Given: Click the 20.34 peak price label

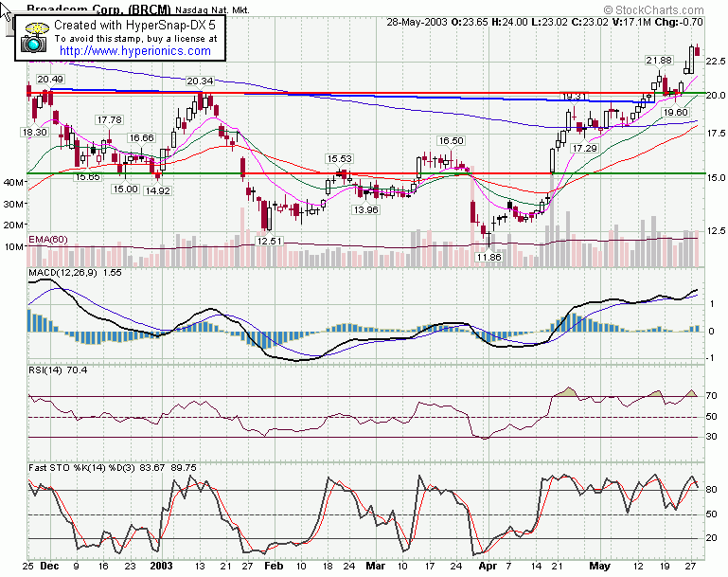Looking at the screenshot, I should point(200,81).
